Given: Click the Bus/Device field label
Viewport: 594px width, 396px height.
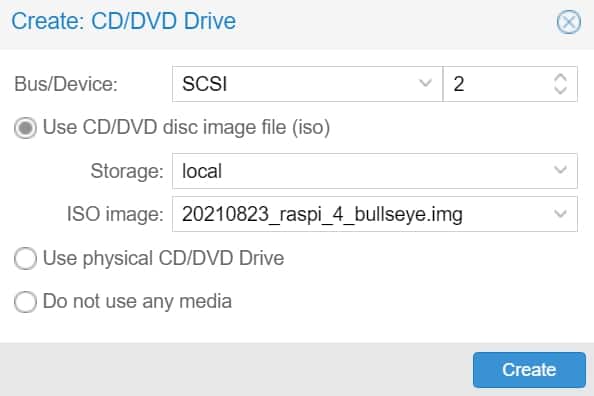Looking at the screenshot, I should [x=66, y=84].
